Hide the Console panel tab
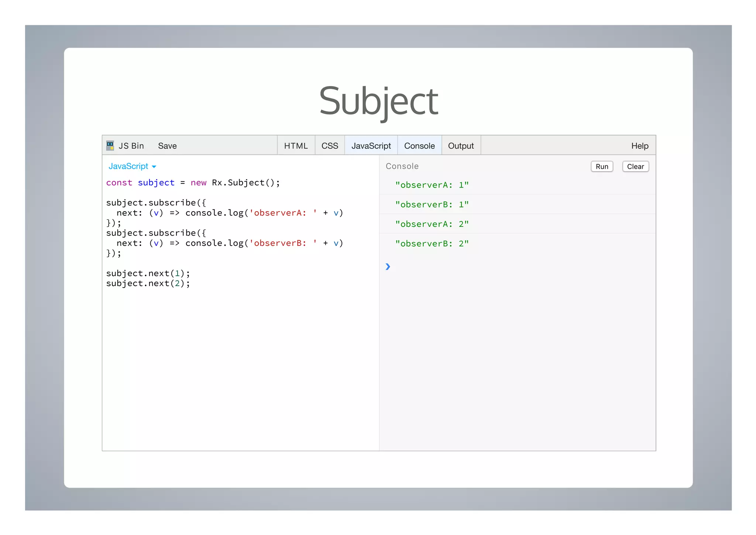Image resolution: width=756 pixels, height=535 pixels. pos(419,146)
